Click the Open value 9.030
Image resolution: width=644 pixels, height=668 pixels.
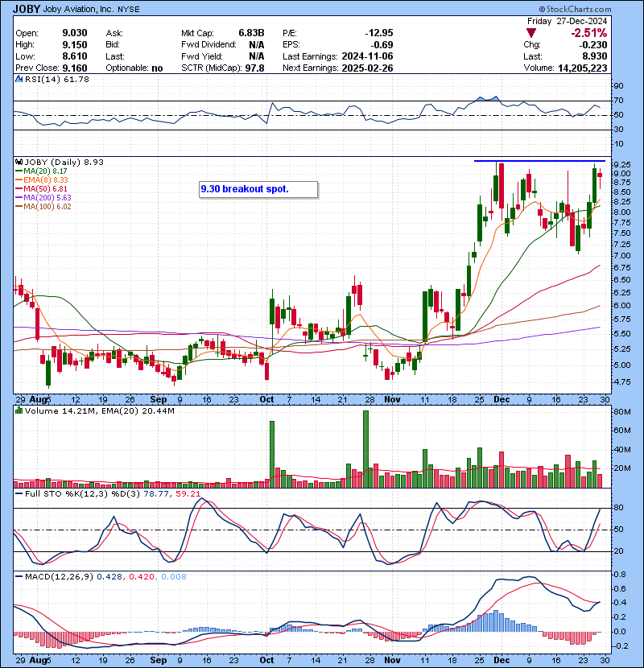pos(75,33)
